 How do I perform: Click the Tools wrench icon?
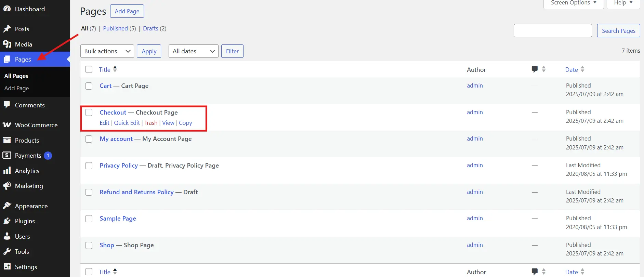(x=7, y=251)
